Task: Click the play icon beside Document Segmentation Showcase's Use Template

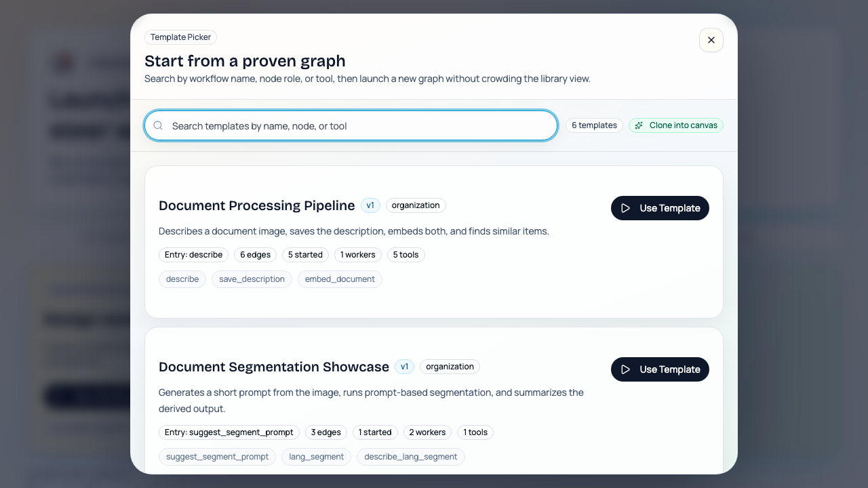Action: point(626,369)
